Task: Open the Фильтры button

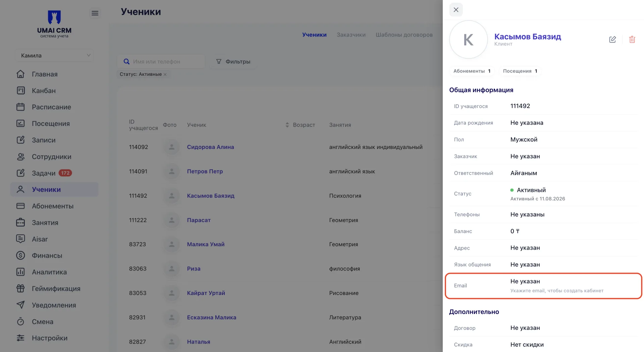Action: [x=233, y=62]
